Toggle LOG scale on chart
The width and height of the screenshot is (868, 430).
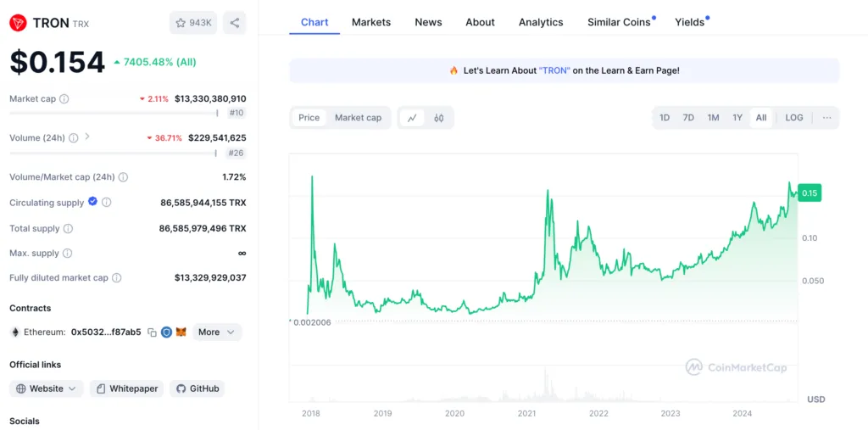793,118
